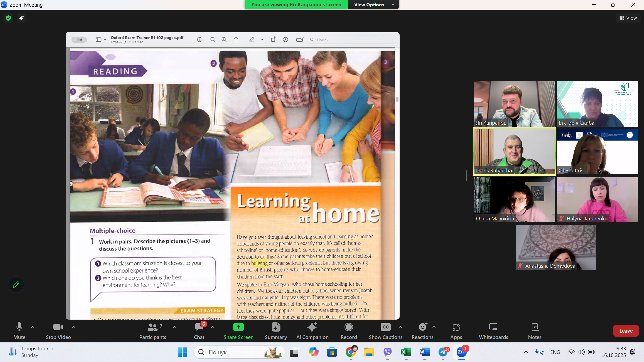Click the green annotation pencil icon
The width and height of the screenshot is (644, 362).
coord(16,285)
